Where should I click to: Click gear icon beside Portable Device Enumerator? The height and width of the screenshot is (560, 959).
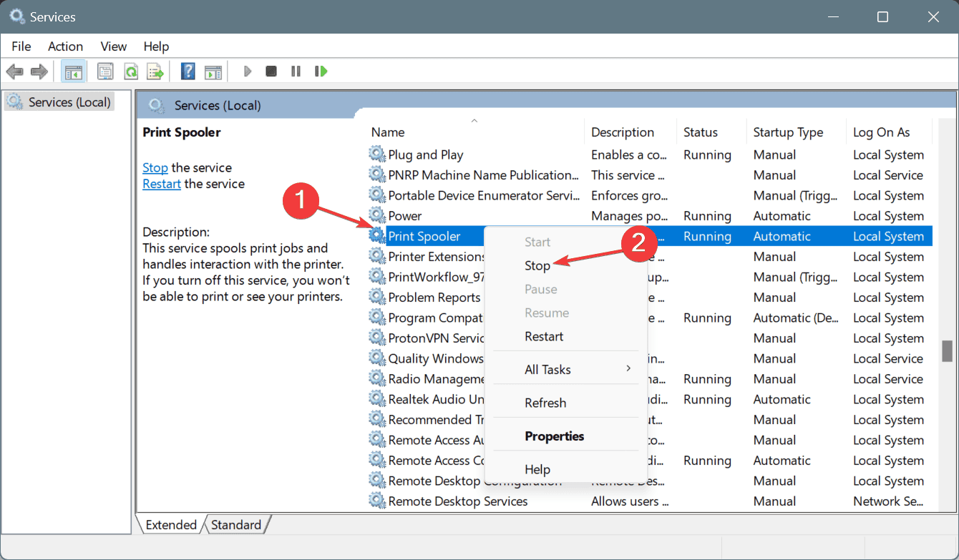click(x=377, y=195)
